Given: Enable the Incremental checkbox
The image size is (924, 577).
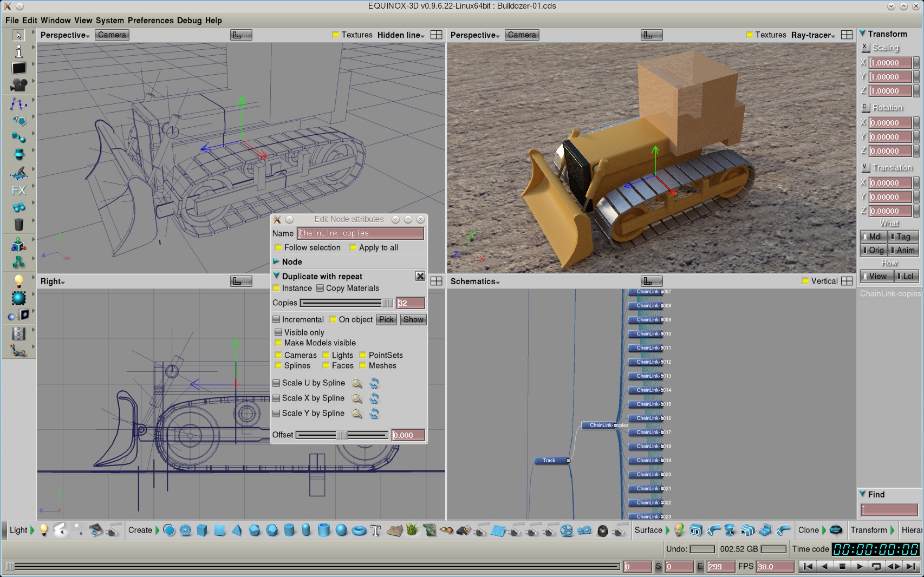Looking at the screenshot, I should [276, 319].
